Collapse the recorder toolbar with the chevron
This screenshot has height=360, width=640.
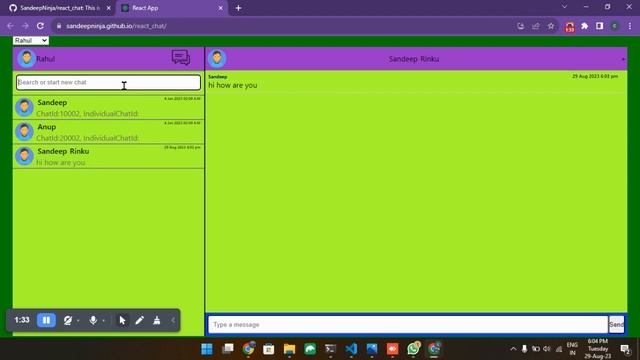[173, 320]
